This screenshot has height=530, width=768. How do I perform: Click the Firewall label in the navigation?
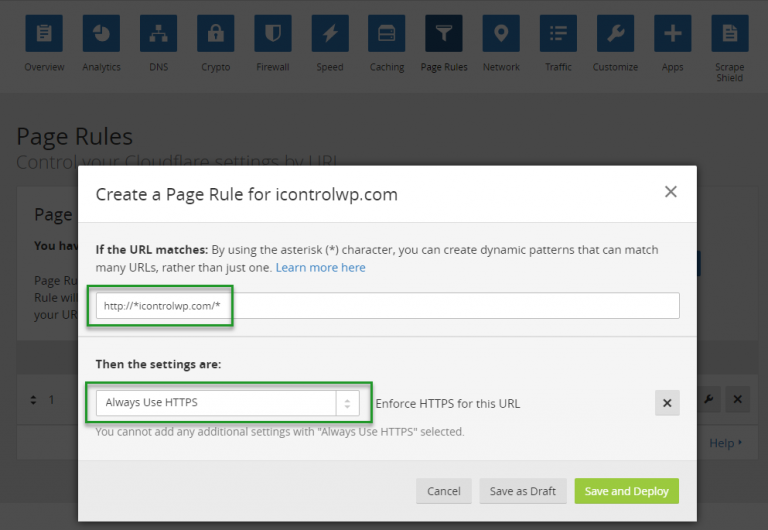(273, 67)
